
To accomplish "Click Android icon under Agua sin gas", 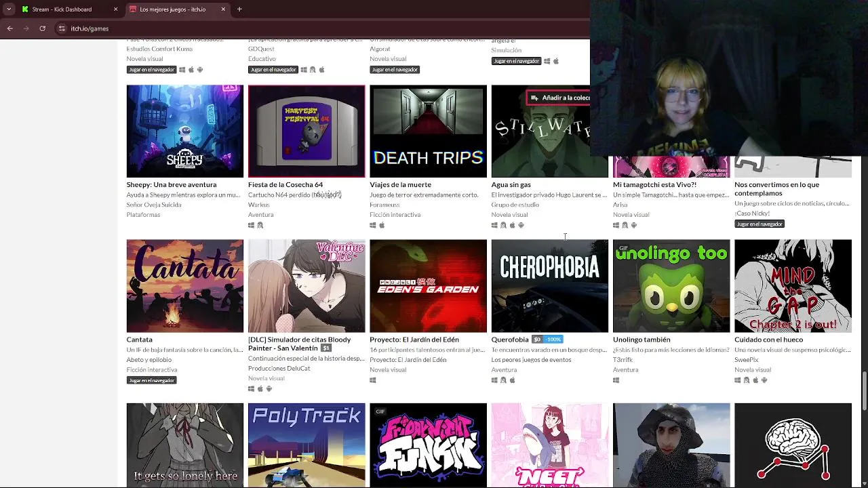I will tap(521, 225).
